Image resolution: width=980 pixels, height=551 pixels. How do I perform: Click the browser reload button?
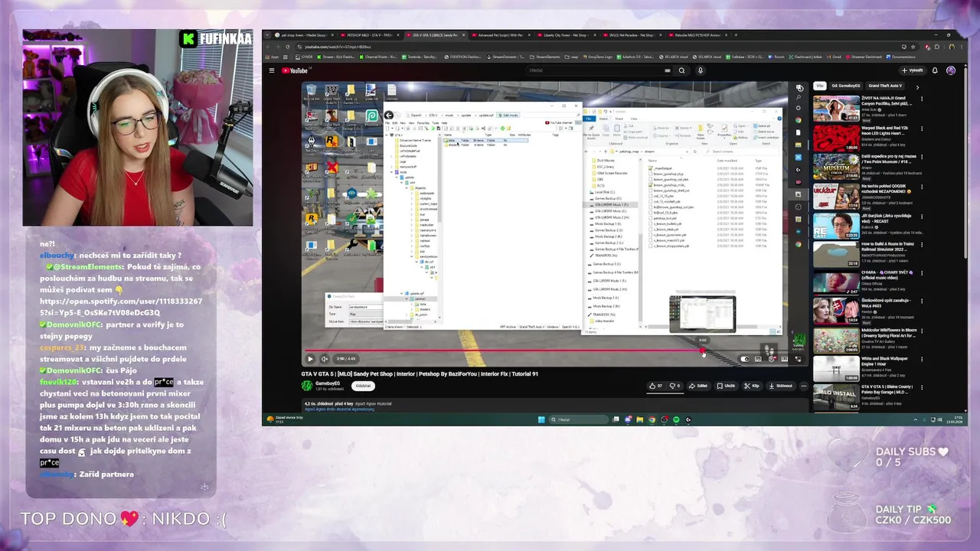point(288,47)
